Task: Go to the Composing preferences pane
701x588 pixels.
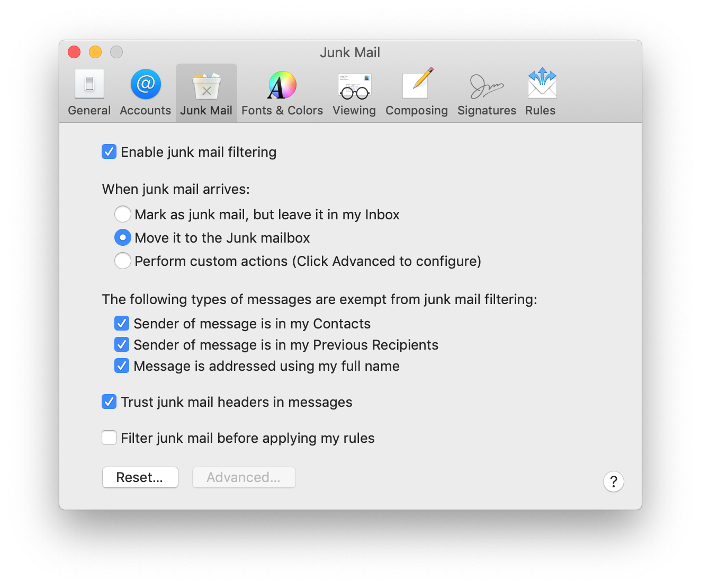Action: [x=416, y=92]
